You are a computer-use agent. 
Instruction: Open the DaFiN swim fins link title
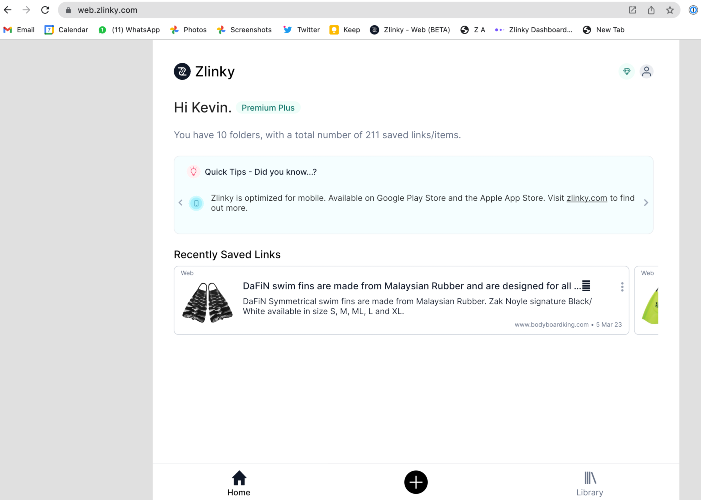point(416,286)
